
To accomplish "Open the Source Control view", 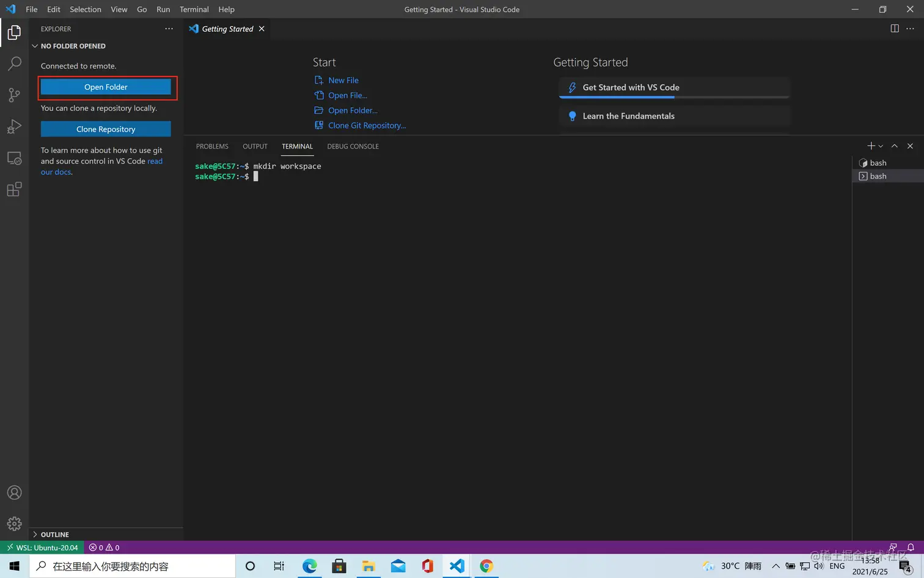I will tap(14, 95).
